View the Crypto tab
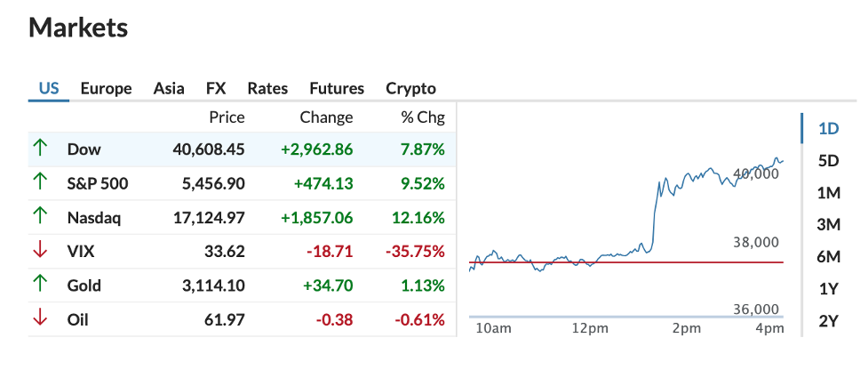This screenshot has height=370, width=868. (x=410, y=88)
